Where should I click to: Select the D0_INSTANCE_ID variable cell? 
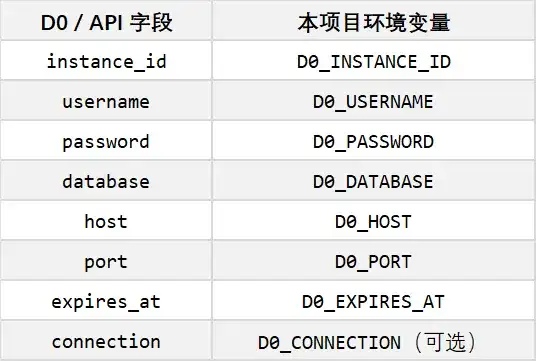[x=374, y=61]
